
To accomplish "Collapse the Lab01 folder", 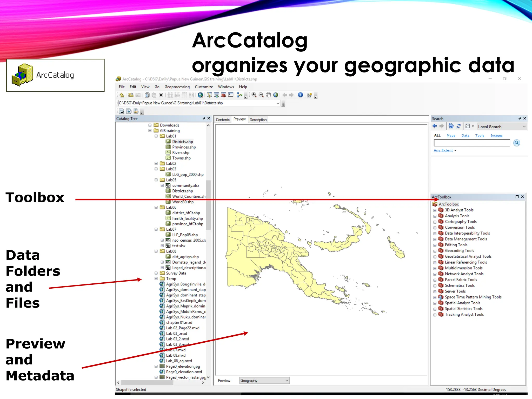I will [x=156, y=136].
